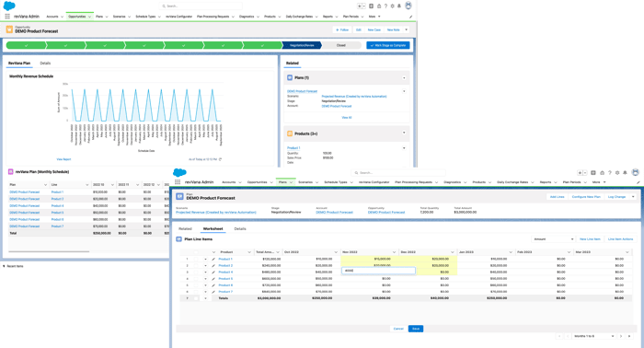Open the Amount dropdown above the worksheet
The width and height of the screenshot is (644, 348).
tap(553, 239)
